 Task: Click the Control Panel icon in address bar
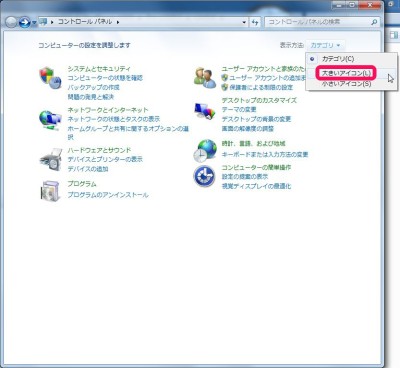click(x=43, y=22)
